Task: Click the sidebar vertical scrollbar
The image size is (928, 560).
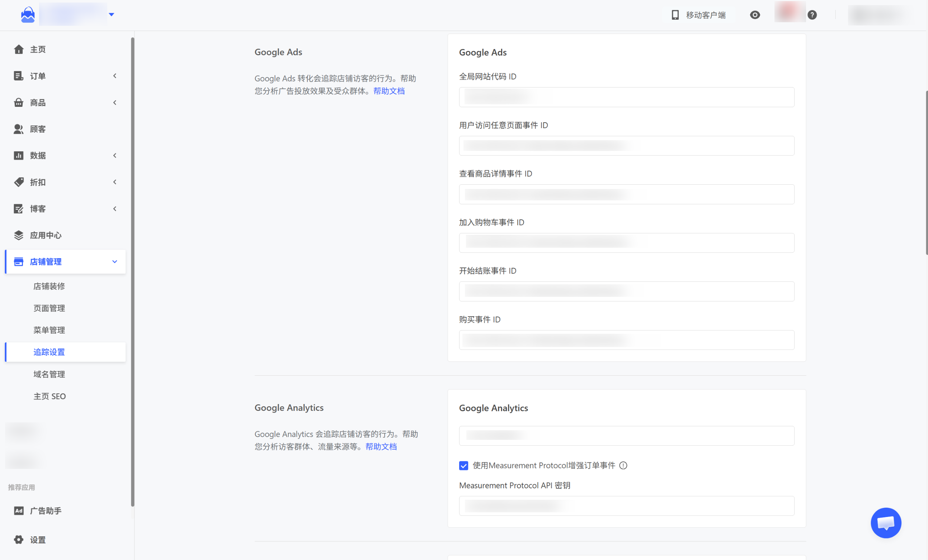Action: tap(133, 272)
